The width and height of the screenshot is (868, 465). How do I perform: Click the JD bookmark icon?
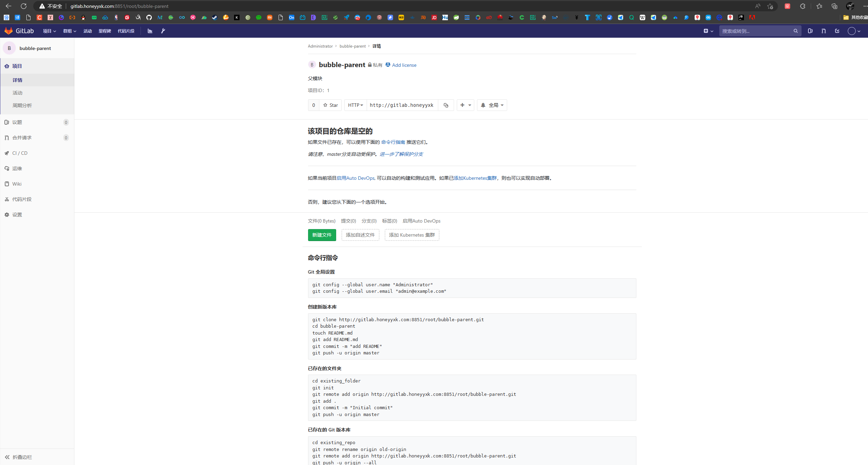pos(434,17)
